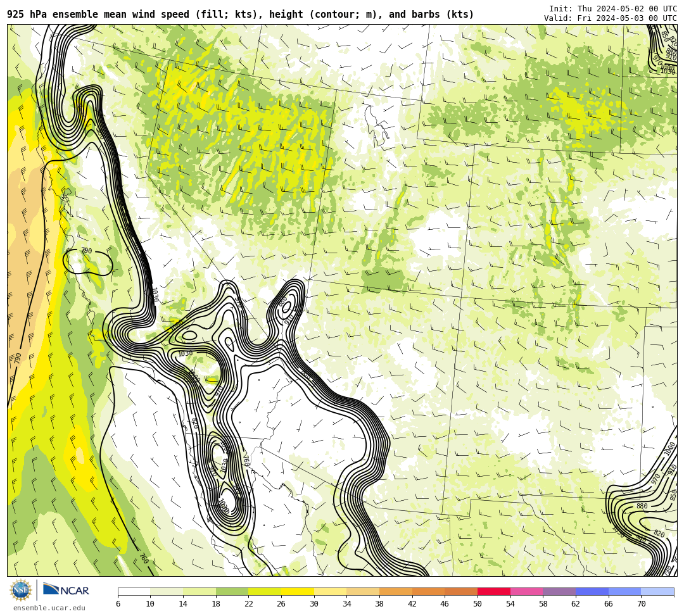The height and width of the screenshot is (616, 684).
Task: Pick the 34–38 kt tan colorbar swatch
Action: click(x=363, y=591)
